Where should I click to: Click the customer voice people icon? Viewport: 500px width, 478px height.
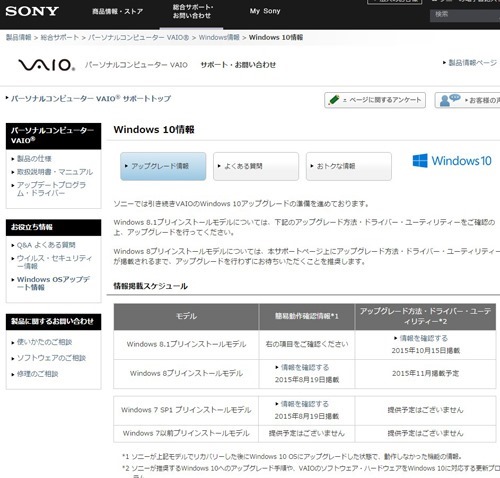[450, 100]
